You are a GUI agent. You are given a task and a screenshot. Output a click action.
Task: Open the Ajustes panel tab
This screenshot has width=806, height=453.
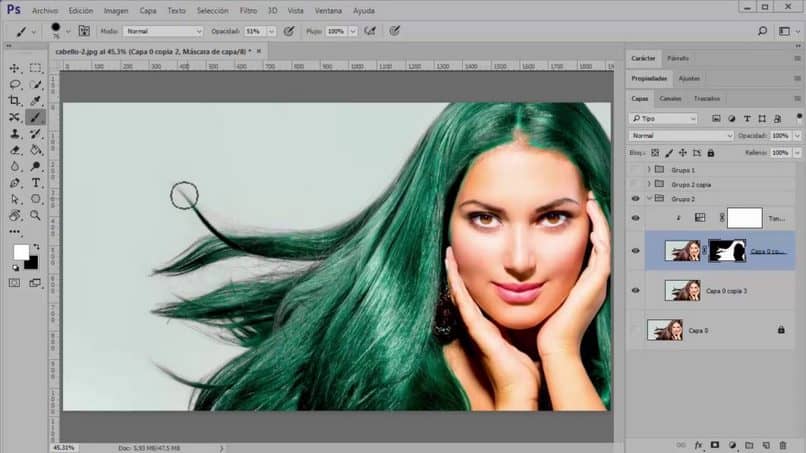(689, 78)
